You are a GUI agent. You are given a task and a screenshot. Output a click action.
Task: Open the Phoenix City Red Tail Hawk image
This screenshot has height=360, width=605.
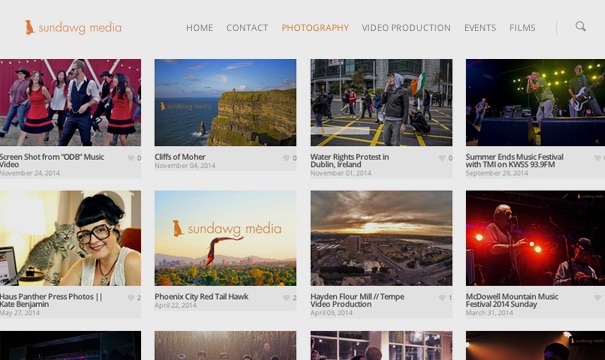(x=225, y=238)
